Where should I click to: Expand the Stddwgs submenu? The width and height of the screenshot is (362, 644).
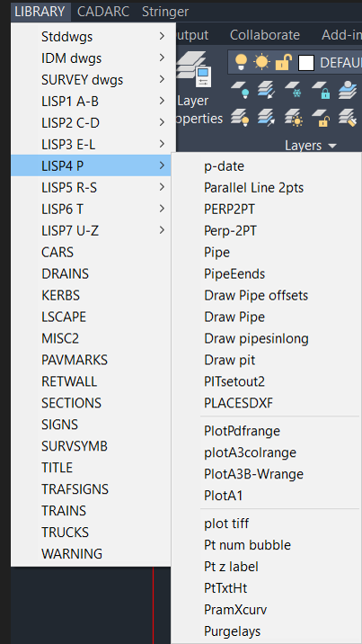[91, 37]
